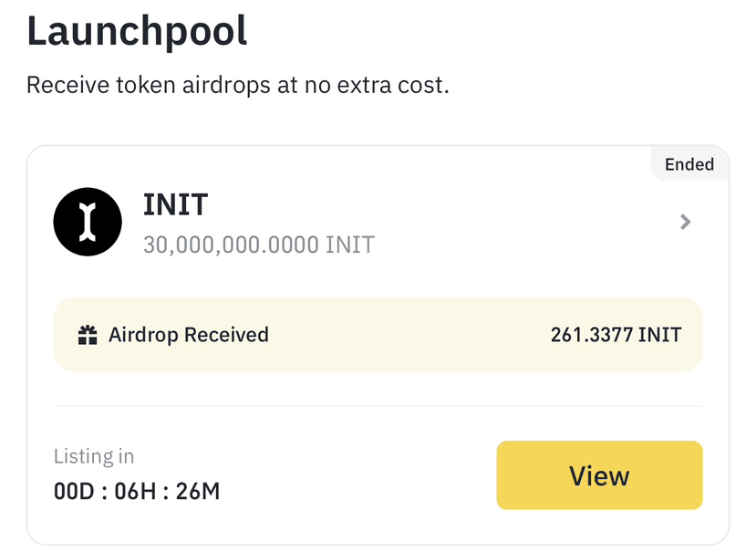Click the black INIT token logo
Screen dimensions: 756x552
point(88,222)
